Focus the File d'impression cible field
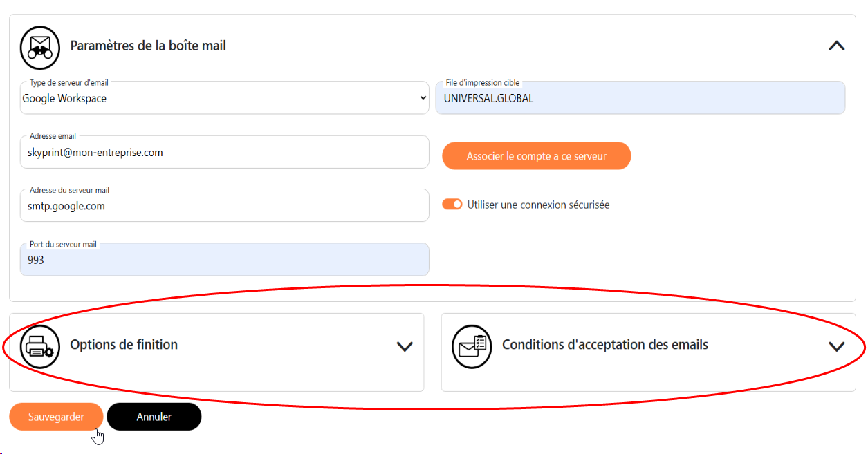This screenshot has width=868, height=454. (640, 99)
